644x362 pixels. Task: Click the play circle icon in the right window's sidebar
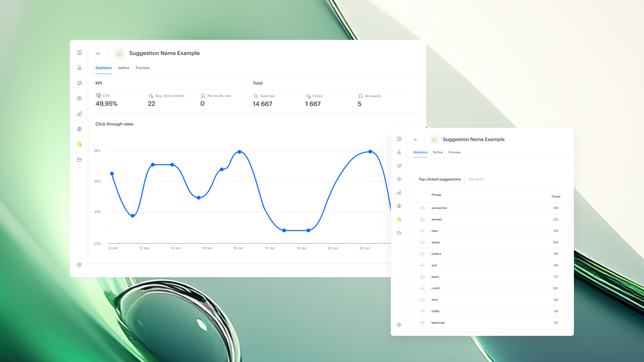399,179
